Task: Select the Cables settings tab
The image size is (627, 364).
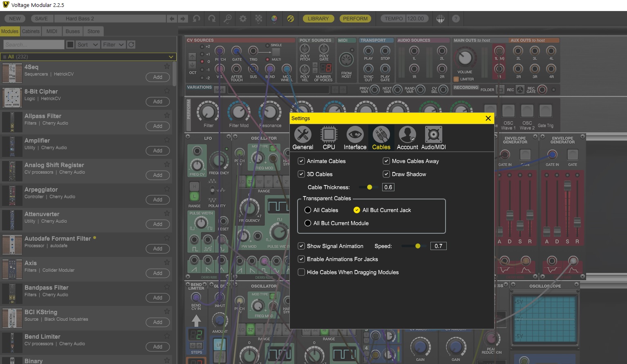Action: point(381,138)
